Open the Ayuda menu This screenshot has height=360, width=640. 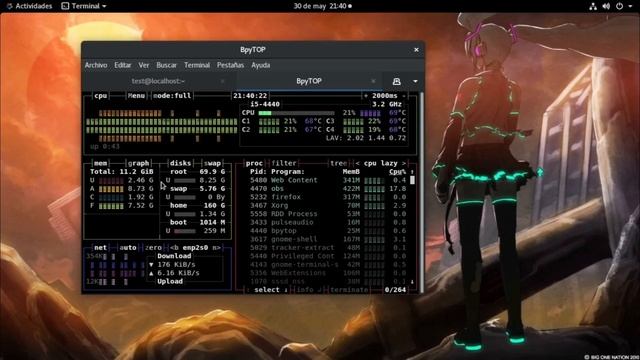point(260,65)
